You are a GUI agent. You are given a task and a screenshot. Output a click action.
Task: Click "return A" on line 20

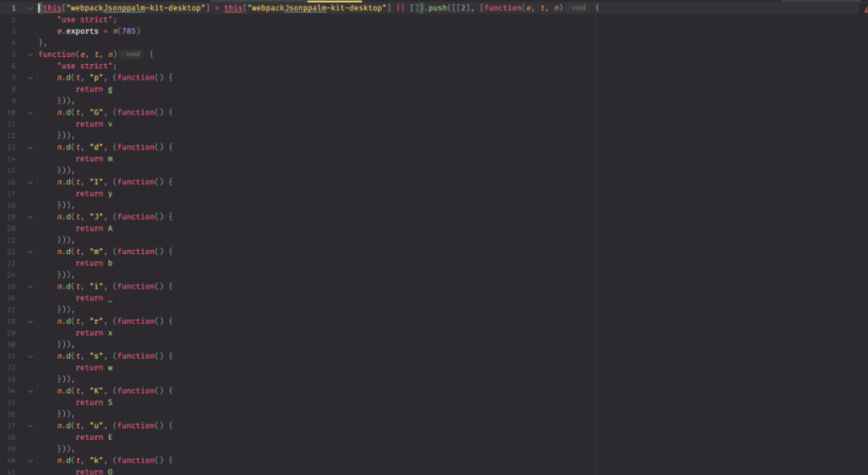[94, 228]
